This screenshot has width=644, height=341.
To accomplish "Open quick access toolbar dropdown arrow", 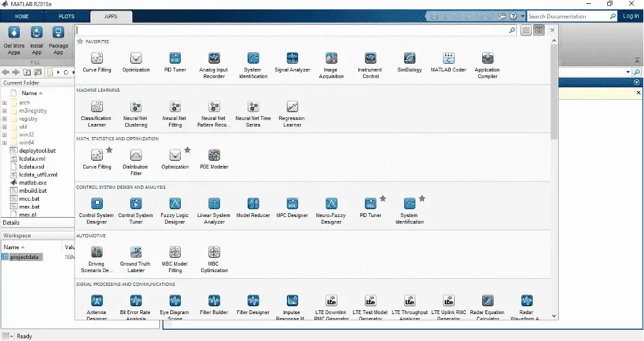I will [x=523, y=16].
